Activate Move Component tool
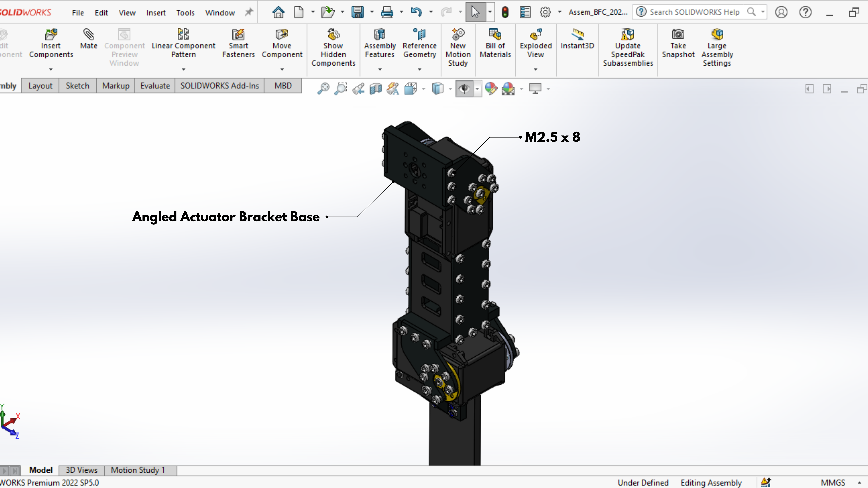Screen dimensions: 868x488 282,43
